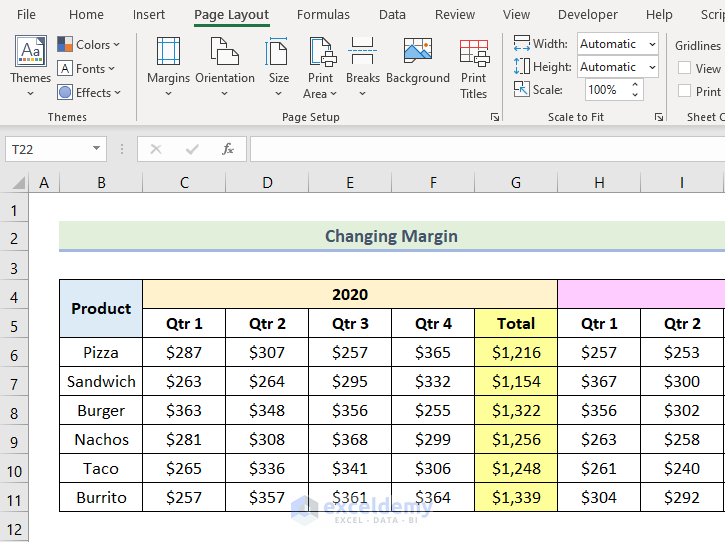Select the Sandwich product cell
This screenshot has height=542, width=725.
[101, 382]
